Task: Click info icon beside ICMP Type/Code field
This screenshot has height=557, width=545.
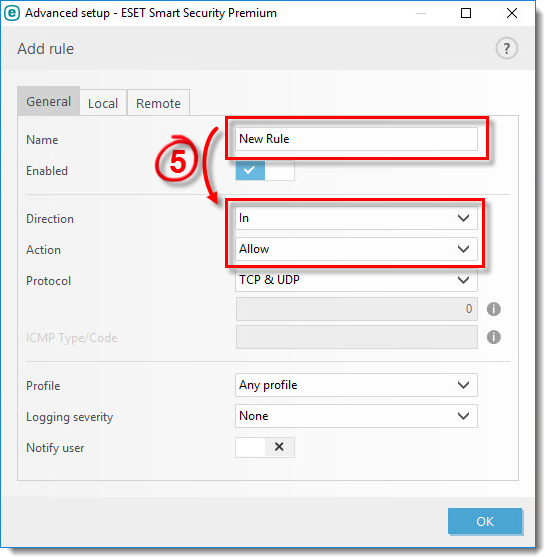Action: (x=493, y=337)
